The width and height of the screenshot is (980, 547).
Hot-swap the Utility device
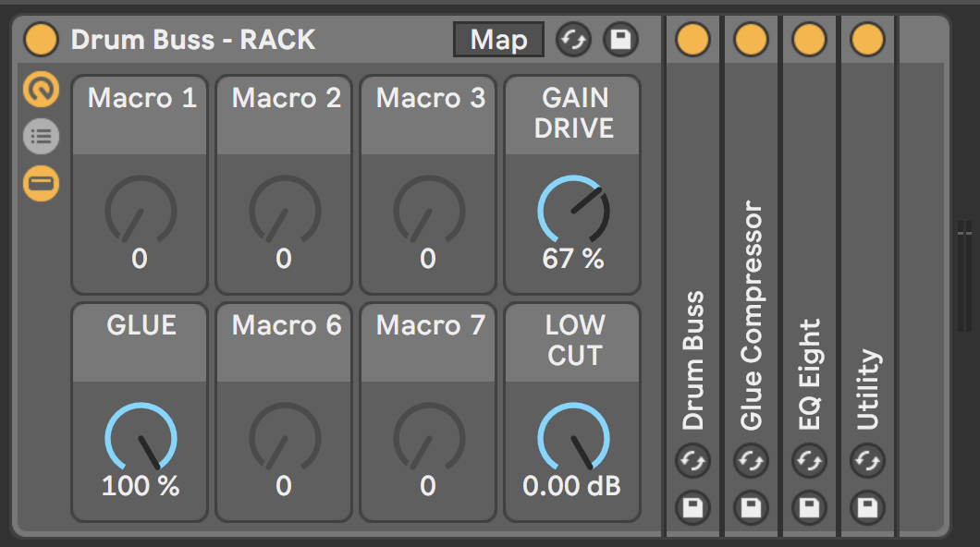[x=867, y=461]
